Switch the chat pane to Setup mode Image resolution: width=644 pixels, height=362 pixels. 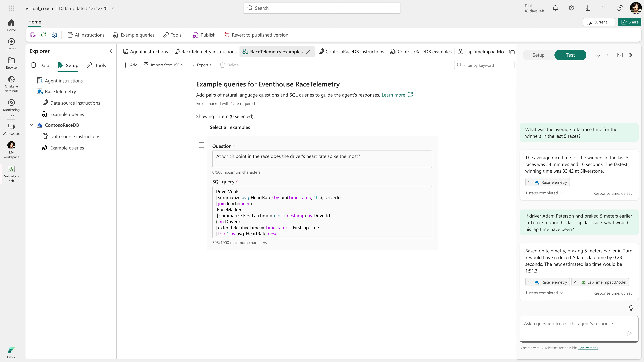pos(538,55)
